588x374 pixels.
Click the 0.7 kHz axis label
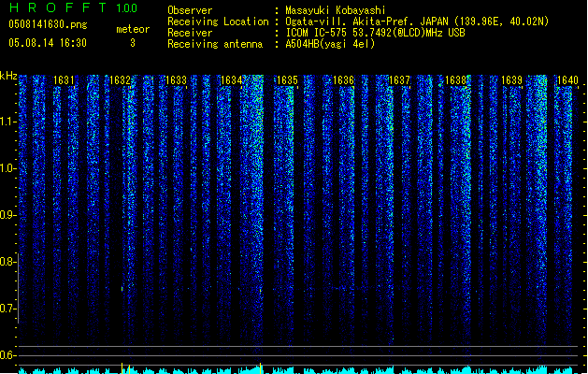[7, 309]
